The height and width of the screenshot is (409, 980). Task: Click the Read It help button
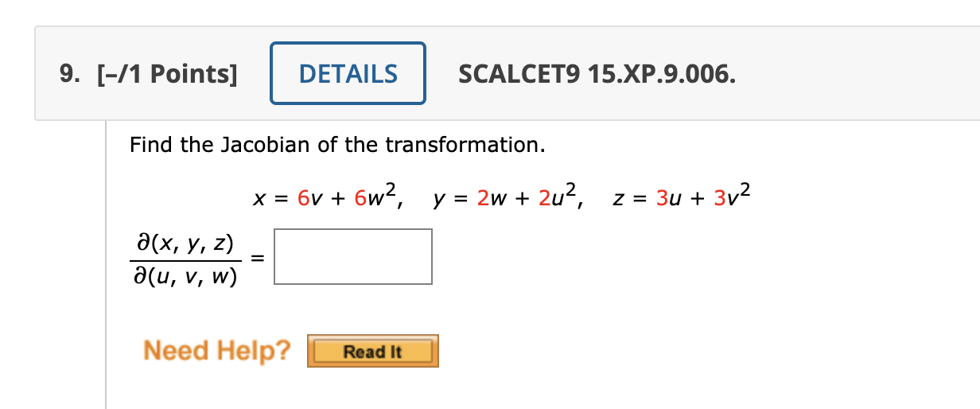(373, 351)
